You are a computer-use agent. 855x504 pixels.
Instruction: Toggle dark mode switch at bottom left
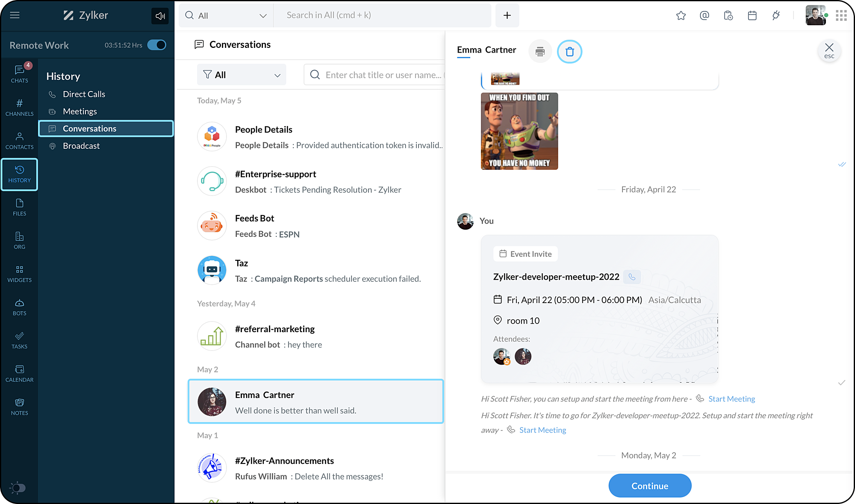pyautogui.click(x=18, y=488)
